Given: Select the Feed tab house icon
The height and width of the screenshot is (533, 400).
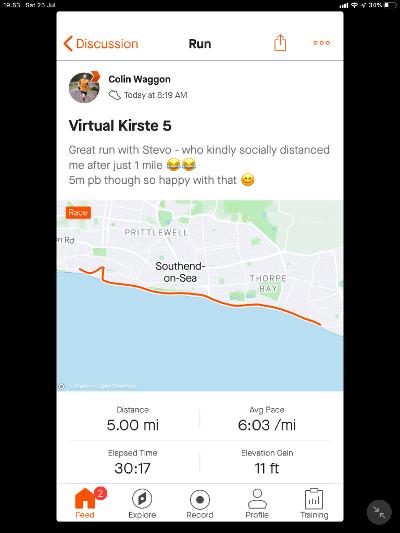Looking at the screenshot, I should click(85, 499).
